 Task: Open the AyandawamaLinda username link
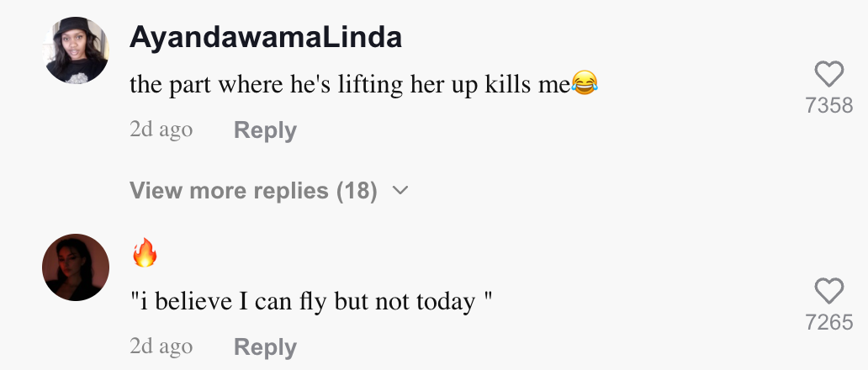[x=266, y=37]
